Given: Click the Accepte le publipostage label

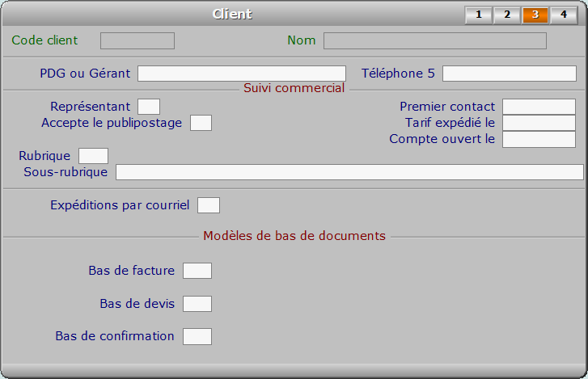Looking at the screenshot, I should point(112,123).
